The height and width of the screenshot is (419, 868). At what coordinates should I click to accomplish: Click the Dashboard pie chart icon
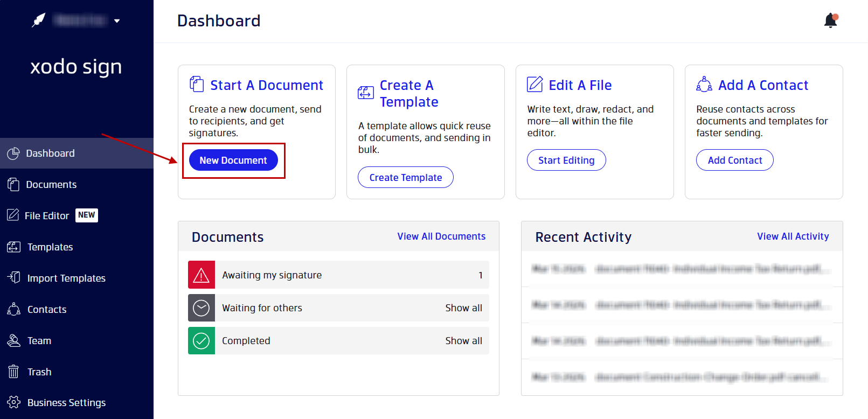point(13,153)
